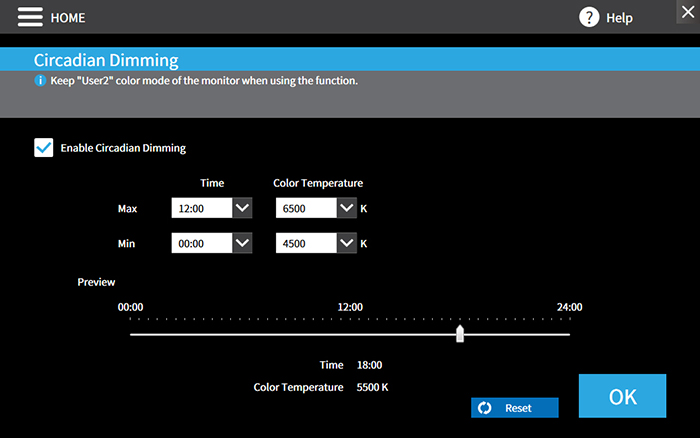The height and width of the screenshot is (438, 700).
Task: Click the Circadian Dimming title
Action: [x=106, y=60]
